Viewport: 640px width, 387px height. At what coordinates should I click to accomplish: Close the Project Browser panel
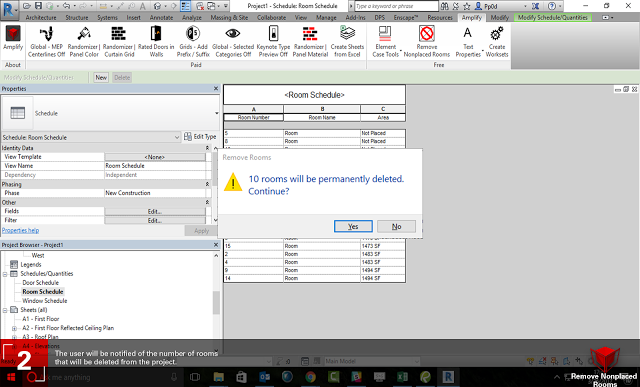click(216, 245)
